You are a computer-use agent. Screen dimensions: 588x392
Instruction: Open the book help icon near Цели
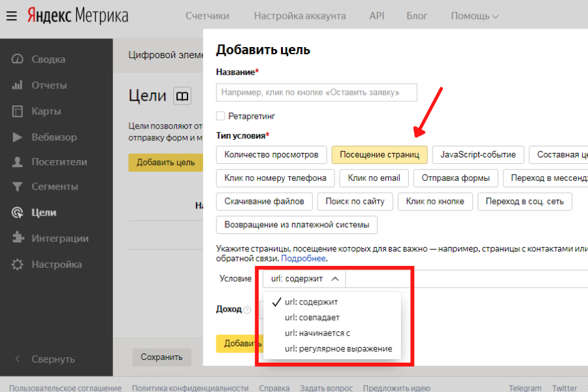[x=183, y=97]
